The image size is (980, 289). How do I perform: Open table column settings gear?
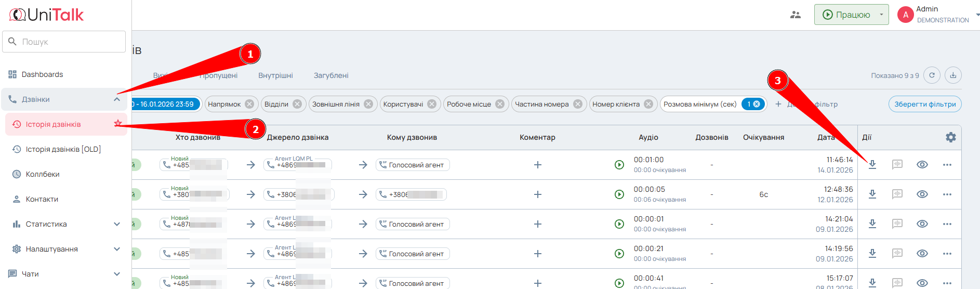click(950, 137)
